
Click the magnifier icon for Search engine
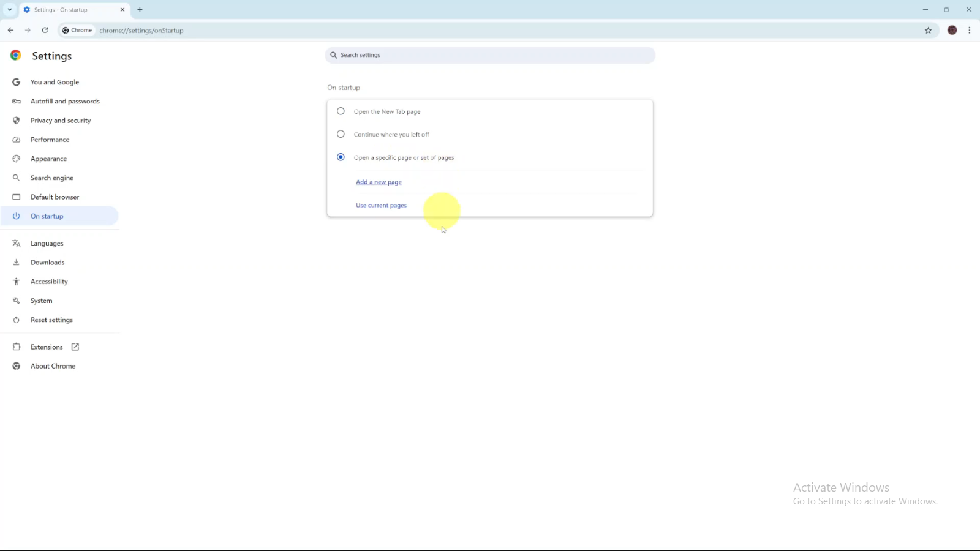[x=17, y=178]
